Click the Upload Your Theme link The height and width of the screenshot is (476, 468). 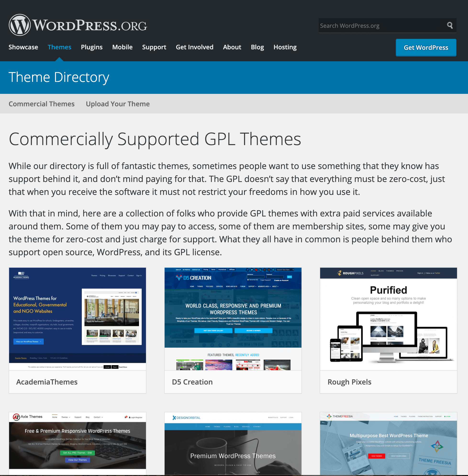pyautogui.click(x=118, y=103)
